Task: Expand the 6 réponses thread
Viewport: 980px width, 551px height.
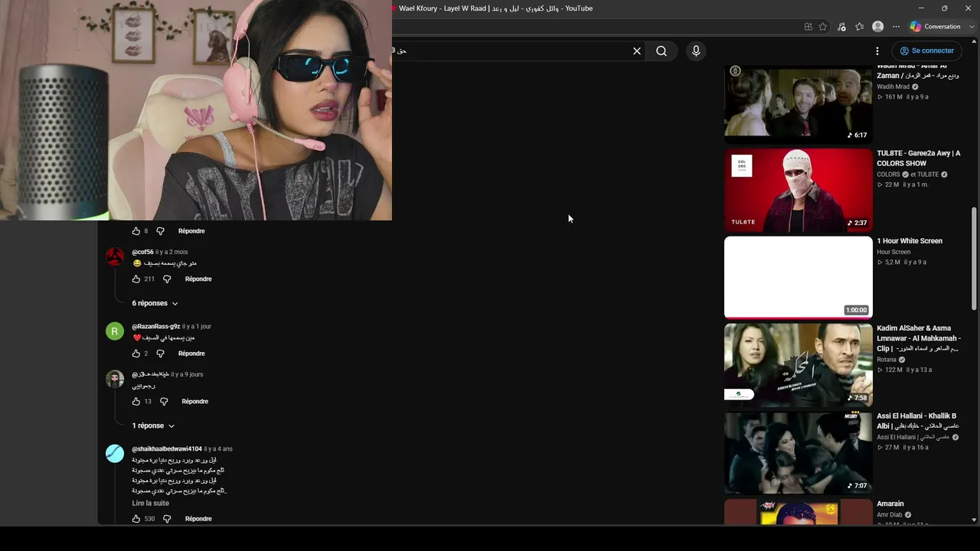Action: coord(155,304)
